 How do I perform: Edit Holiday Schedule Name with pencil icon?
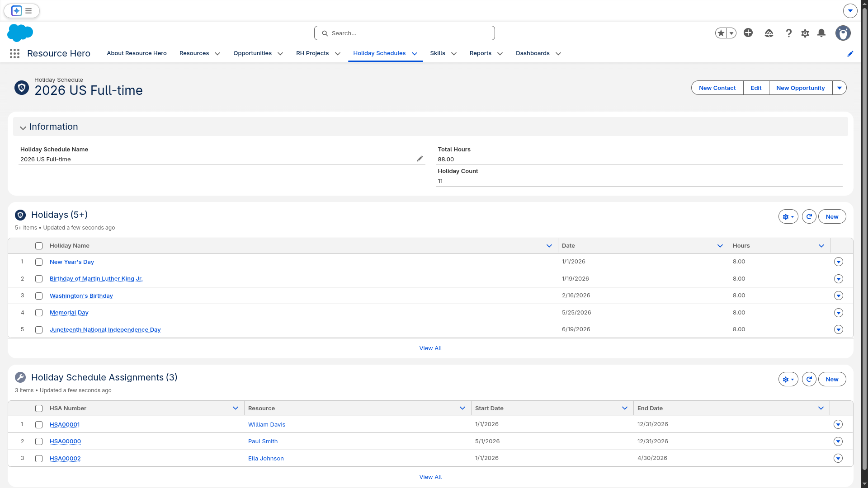420,159
